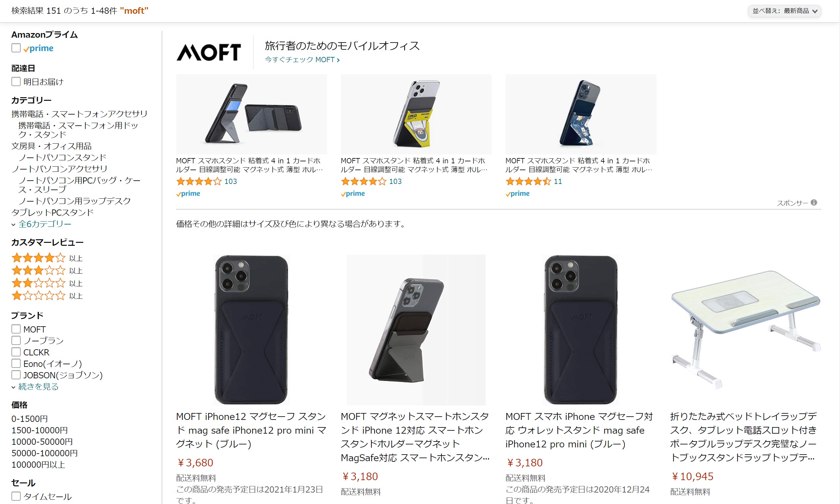Click the sponsor info icon

(814, 202)
